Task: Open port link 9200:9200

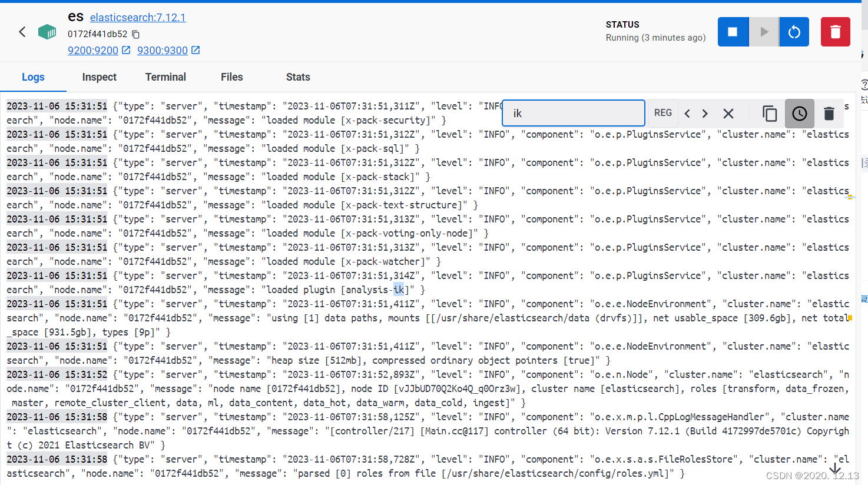Action: [93, 51]
